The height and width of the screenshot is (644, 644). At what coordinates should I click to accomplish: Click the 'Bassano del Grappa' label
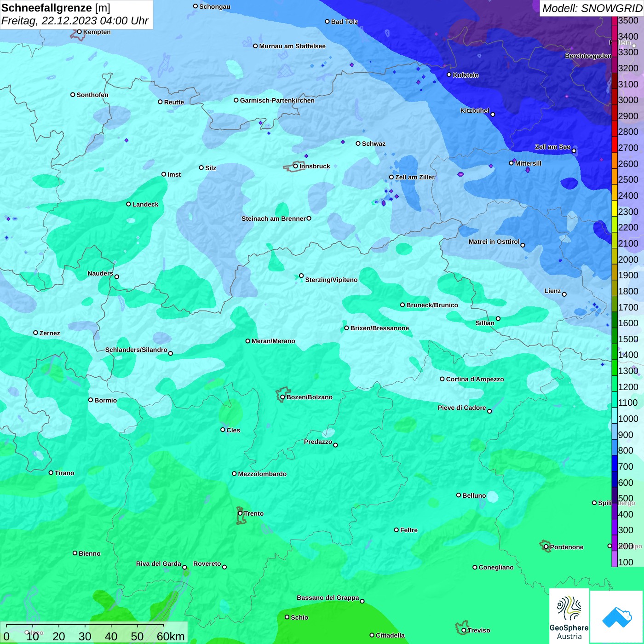328,598
